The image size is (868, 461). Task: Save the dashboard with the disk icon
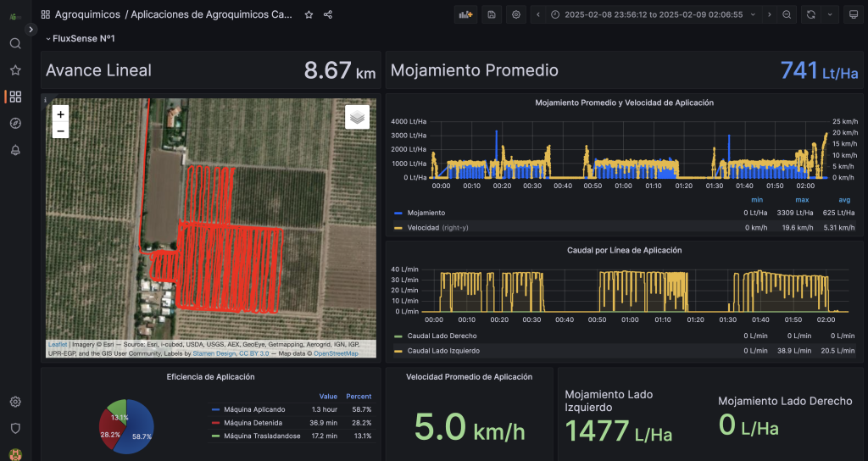tap(492, 14)
